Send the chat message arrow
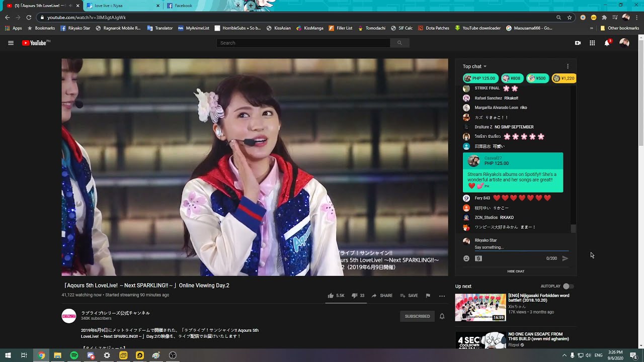The width and height of the screenshot is (644, 362). [x=565, y=258]
